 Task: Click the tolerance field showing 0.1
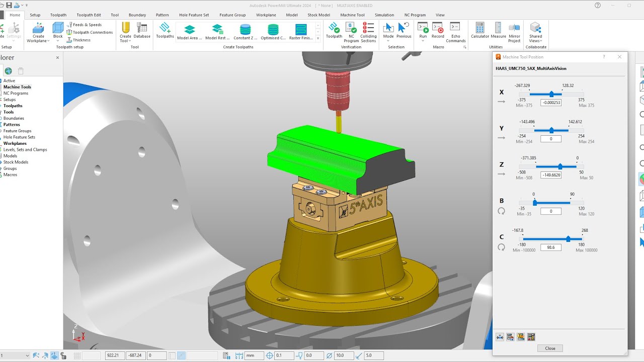point(285,355)
